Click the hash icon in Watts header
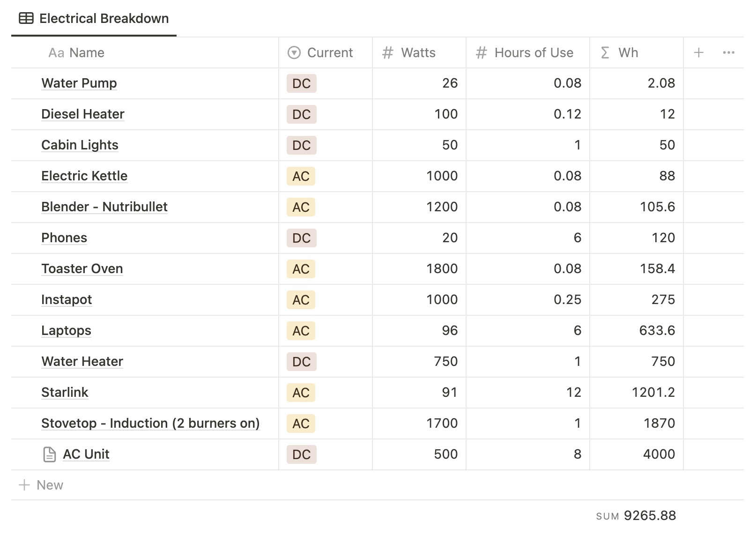 click(387, 52)
